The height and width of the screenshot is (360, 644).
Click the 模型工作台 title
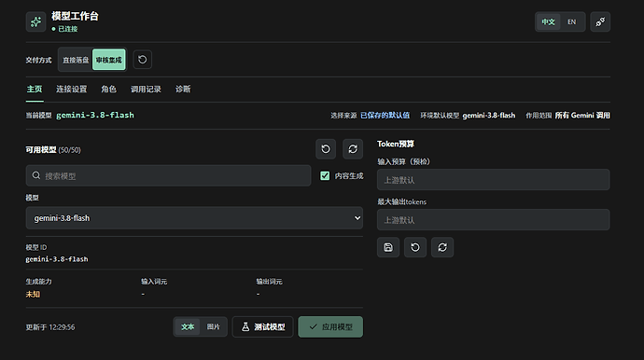(75, 16)
